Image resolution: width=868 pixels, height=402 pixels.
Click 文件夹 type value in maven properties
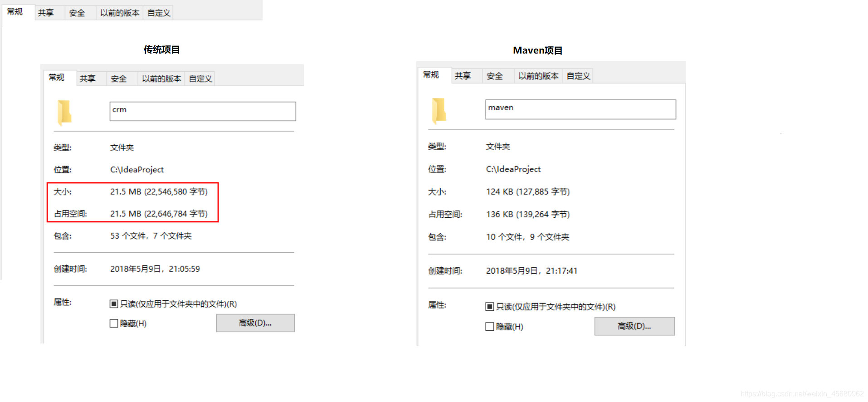[498, 147]
